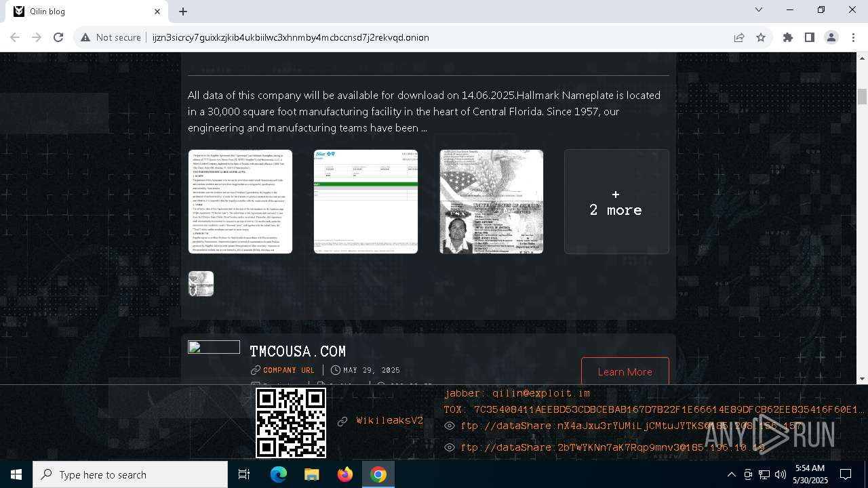The width and height of the screenshot is (868, 488).
Task: Click the link icon beside WikileaksV2
Action: click(x=342, y=421)
